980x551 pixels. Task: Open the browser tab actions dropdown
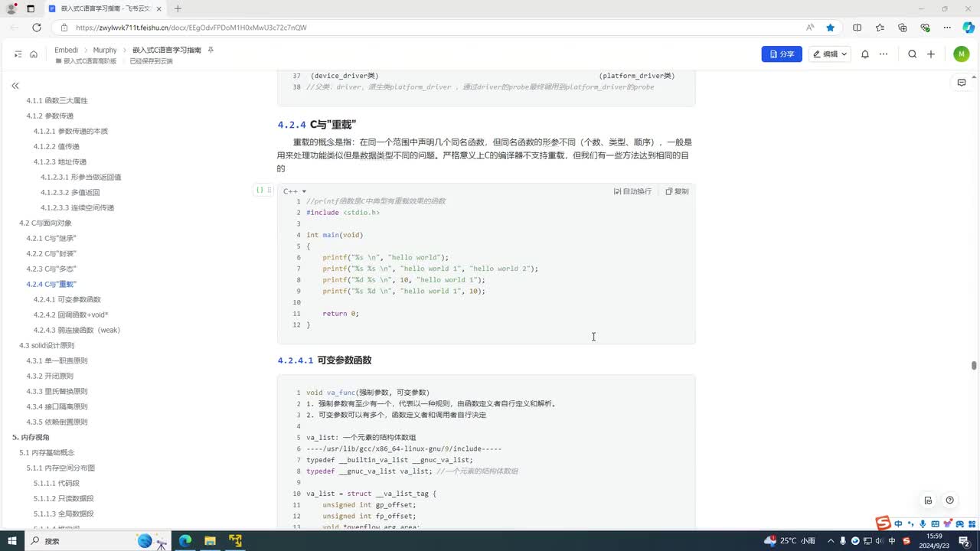coord(31,8)
